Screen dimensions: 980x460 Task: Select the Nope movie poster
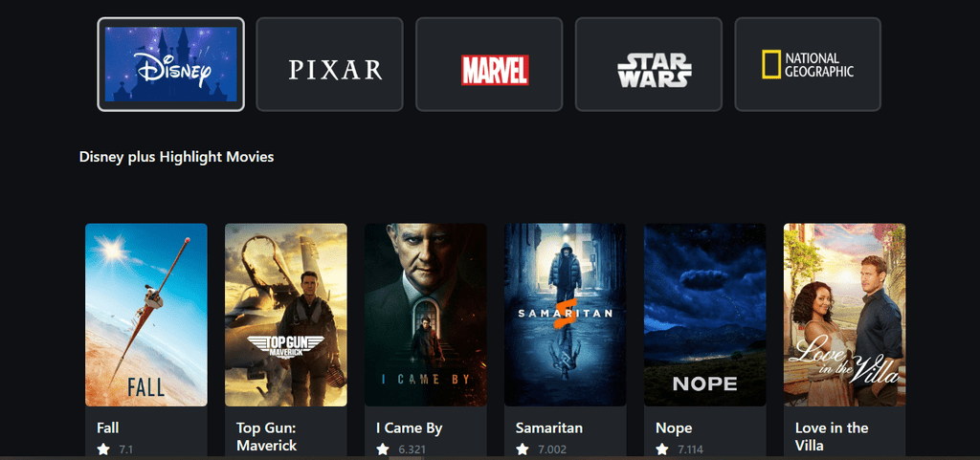pyautogui.click(x=705, y=315)
